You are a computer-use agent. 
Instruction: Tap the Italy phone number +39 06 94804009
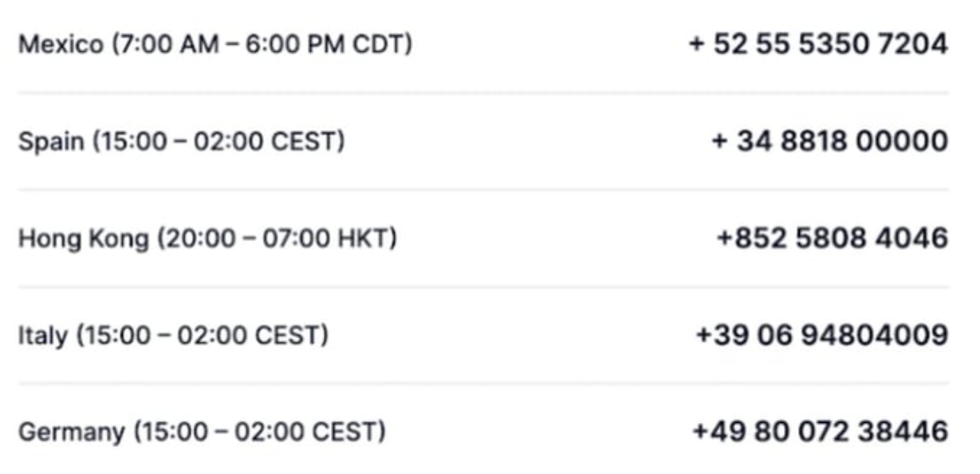pos(821,335)
